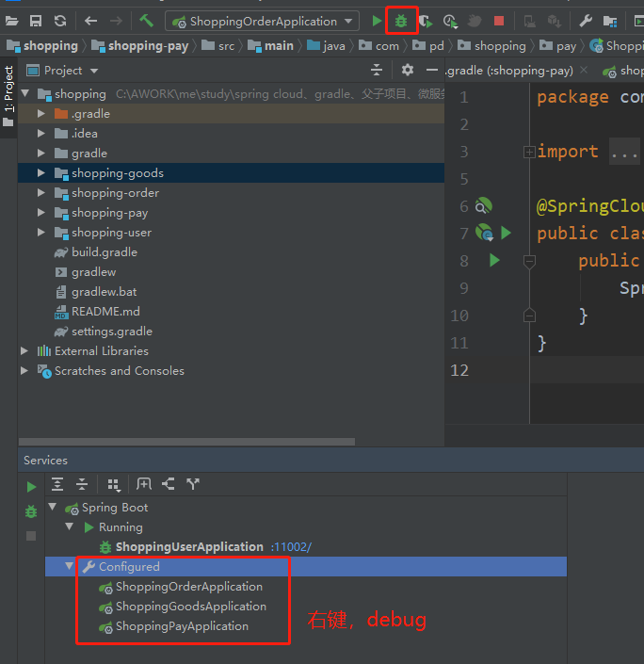Navigate back with the left arrow icon
The image size is (644, 664).
pyautogui.click(x=90, y=21)
